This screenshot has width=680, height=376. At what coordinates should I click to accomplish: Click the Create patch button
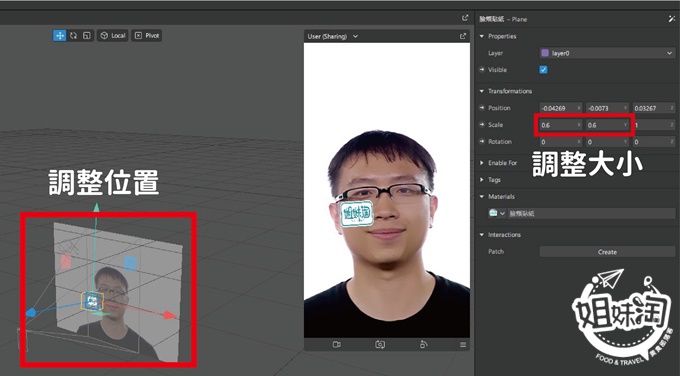pyautogui.click(x=607, y=252)
